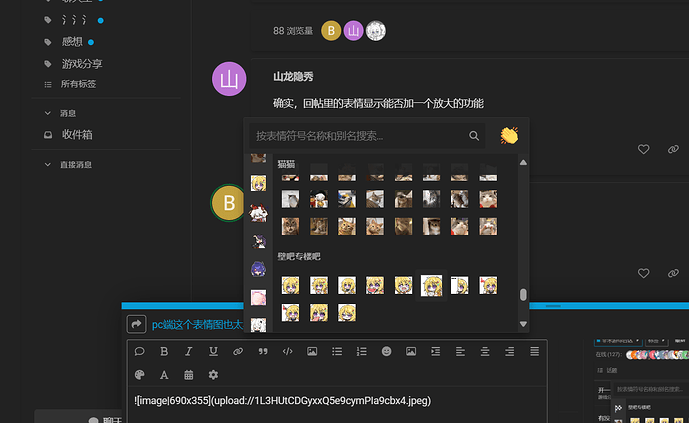The height and width of the screenshot is (423, 689).
Task: Justify text in the composer toolbar
Action: coord(534,351)
